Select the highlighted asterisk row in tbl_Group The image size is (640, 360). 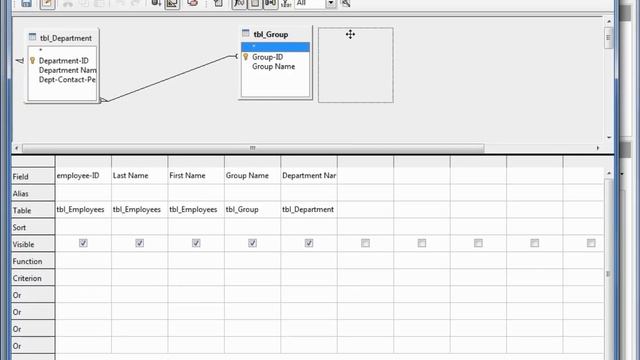tap(276, 47)
